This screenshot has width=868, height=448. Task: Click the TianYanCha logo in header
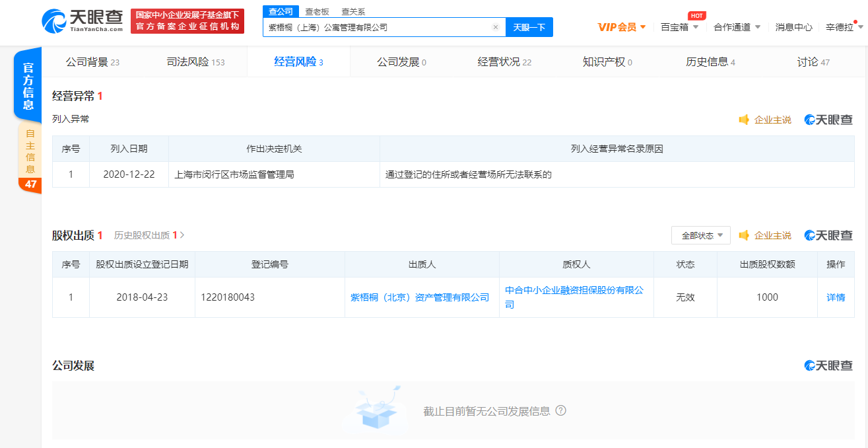click(82, 20)
